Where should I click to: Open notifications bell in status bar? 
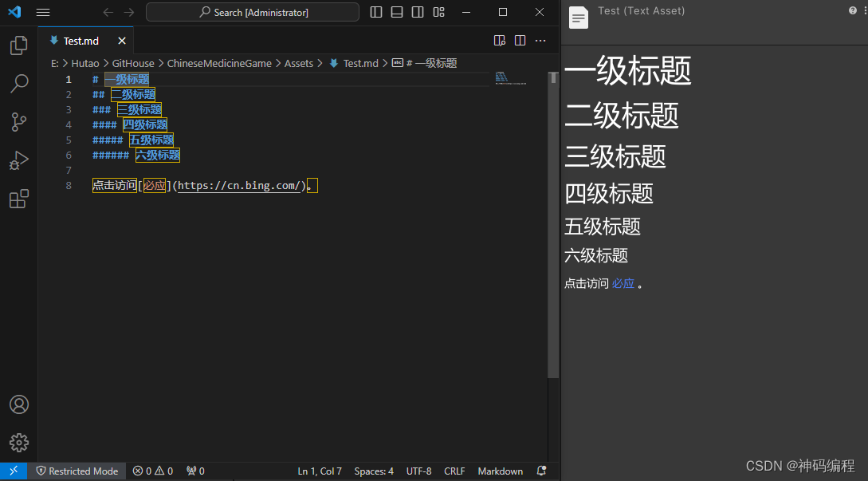click(x=542, y=471)
